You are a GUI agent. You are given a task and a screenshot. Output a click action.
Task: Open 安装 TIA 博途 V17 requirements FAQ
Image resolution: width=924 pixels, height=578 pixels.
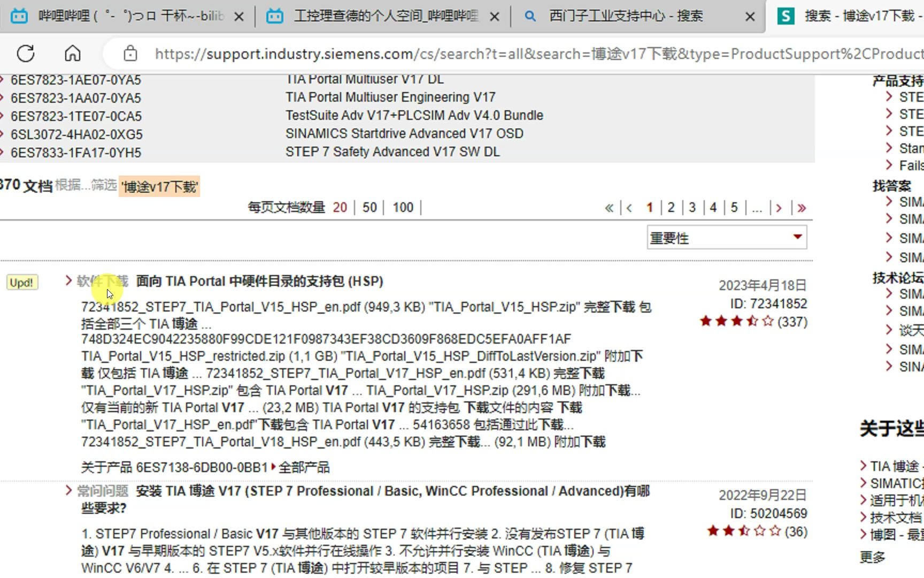tap(366, 499)
